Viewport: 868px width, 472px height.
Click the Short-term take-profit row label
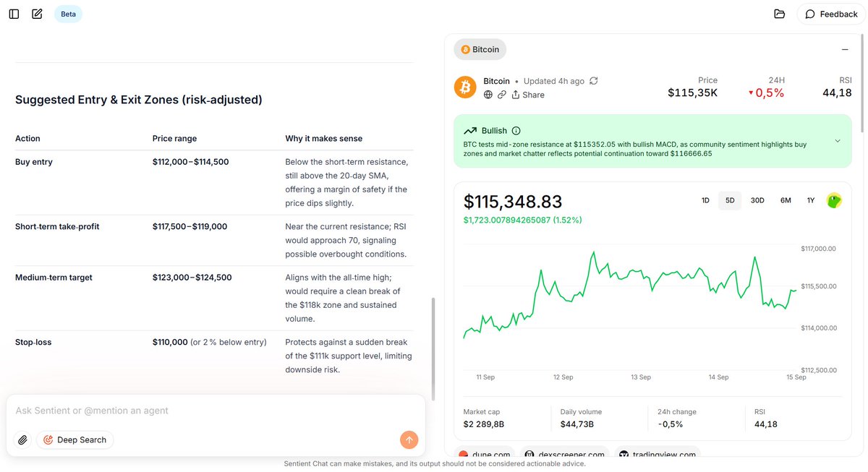57,226
